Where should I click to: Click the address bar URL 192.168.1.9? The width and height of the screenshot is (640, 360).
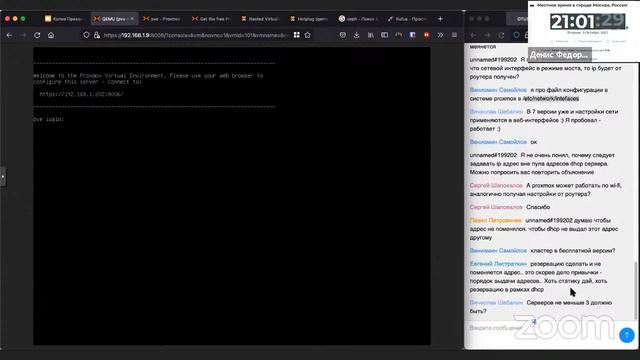(195, 36)
